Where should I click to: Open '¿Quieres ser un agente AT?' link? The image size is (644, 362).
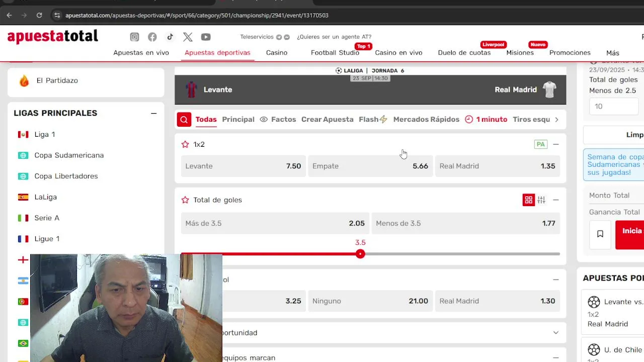334,37
